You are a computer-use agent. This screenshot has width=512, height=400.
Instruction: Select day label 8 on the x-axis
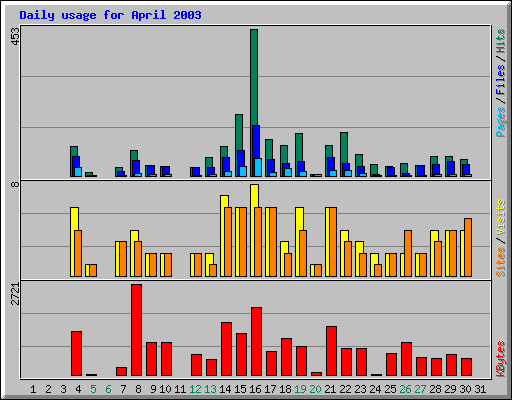coord(138,389)
